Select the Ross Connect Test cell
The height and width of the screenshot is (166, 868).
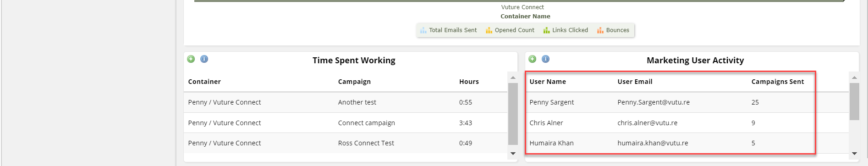tap(366, 143)
